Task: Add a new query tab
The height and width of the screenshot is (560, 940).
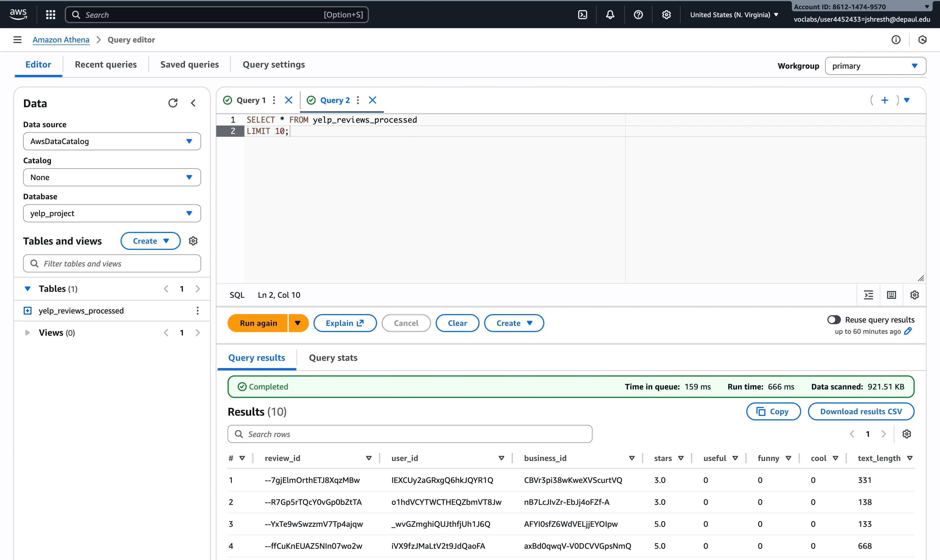Action: pos(885,100)
